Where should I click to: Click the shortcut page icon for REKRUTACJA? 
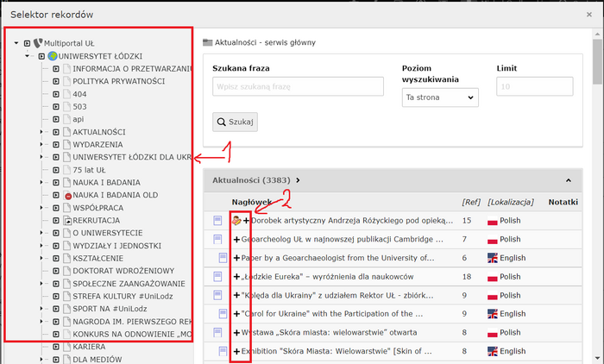pos(67,221)
